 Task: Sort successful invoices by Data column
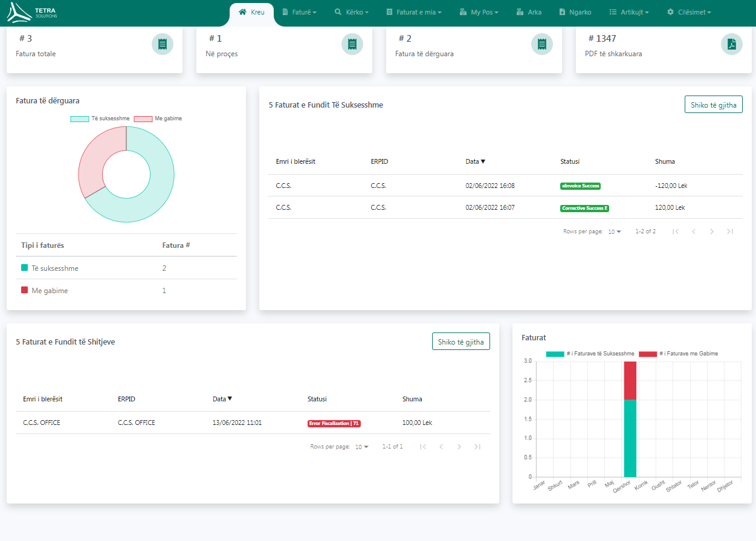point(476,161)
